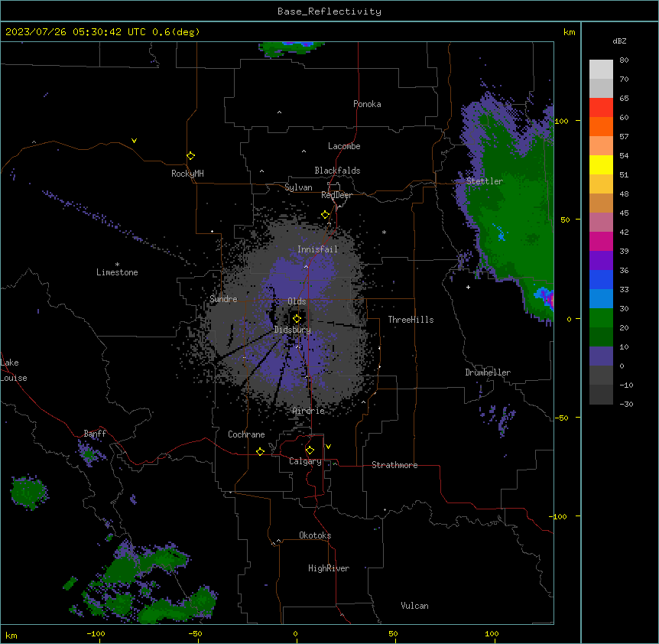Click the yellow diamond marker south of RedDeer

[x=325, y=215]
